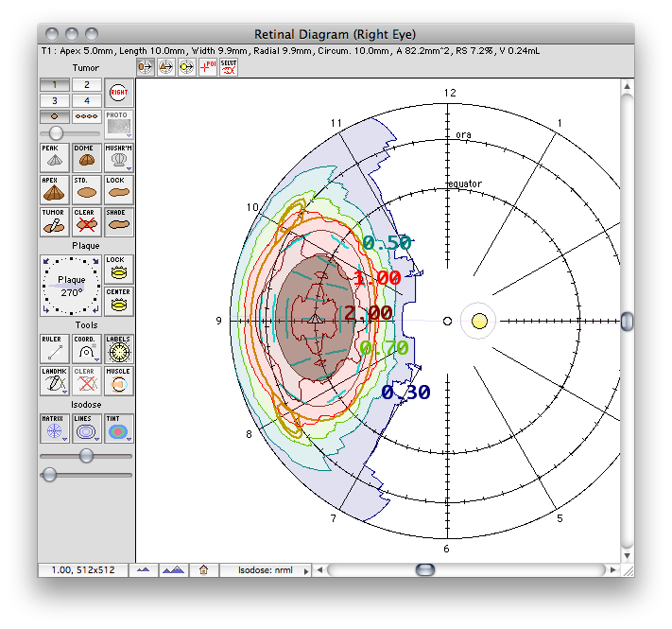Click the vertical scrollbar down arrow
Image resolution: width=672 pixels, height=629 pixels.
627,555
